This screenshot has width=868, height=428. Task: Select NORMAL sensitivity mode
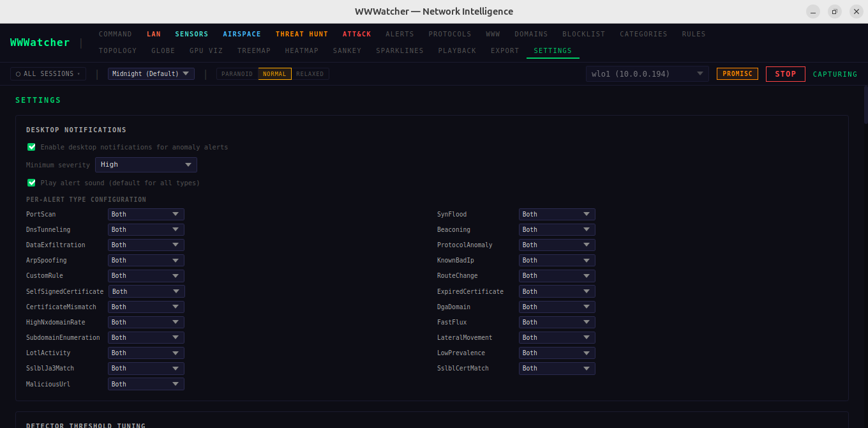pos(274,74)
